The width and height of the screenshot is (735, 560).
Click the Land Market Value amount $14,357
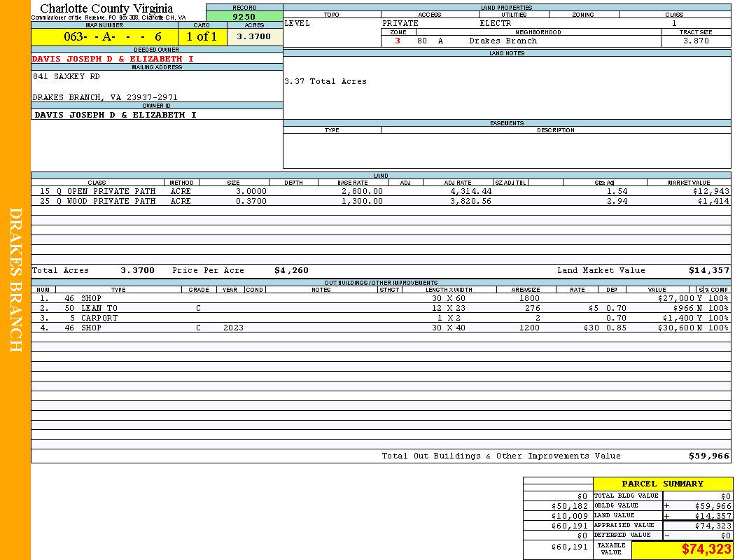click(708, 270)
